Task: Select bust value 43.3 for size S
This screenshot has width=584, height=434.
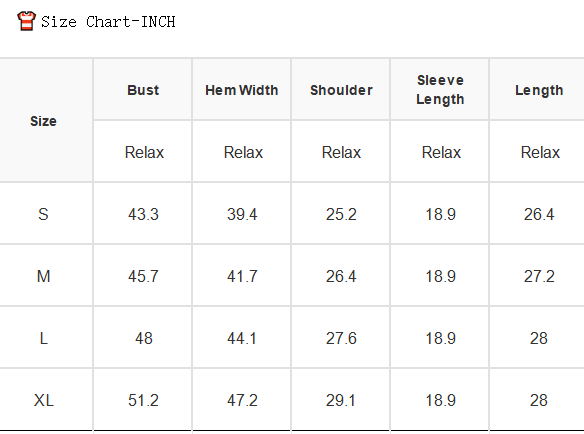Action: 143,214
